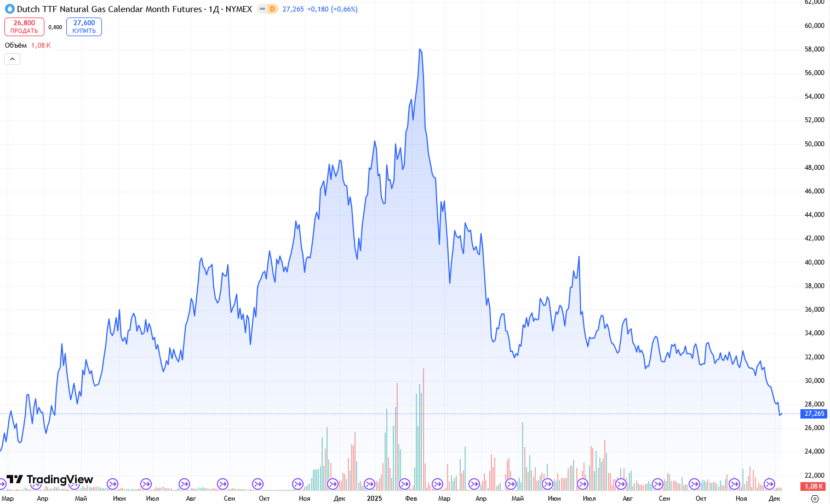Click the last rollover marker near Дек 2025
830x504 pixels.
point(769,484)
